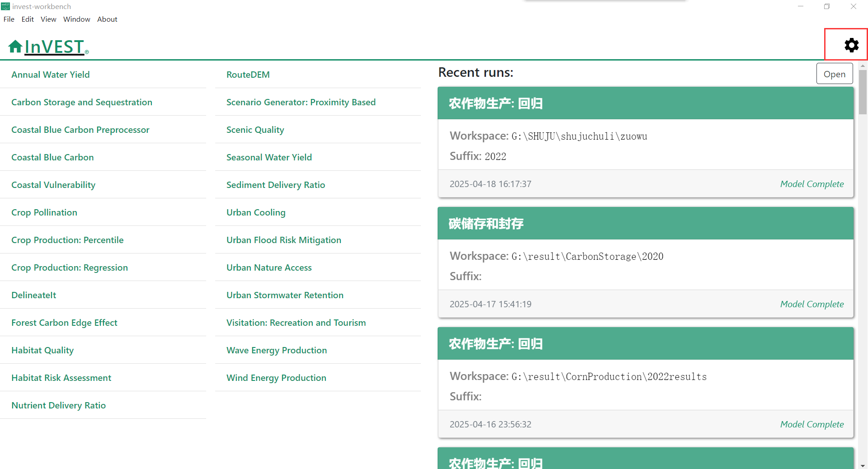Click the Recent runs scrollbar thumb
The height and width of the screenshot is (469, 868).
[863, 92]
